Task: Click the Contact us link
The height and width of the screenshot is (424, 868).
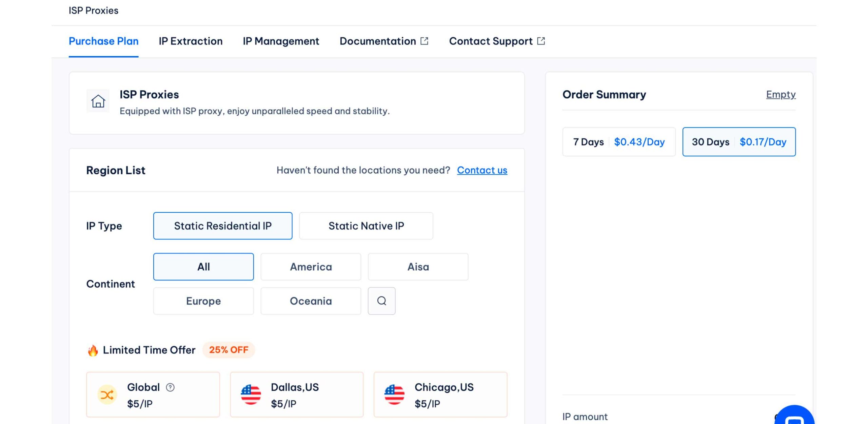Action: (482, 170)
